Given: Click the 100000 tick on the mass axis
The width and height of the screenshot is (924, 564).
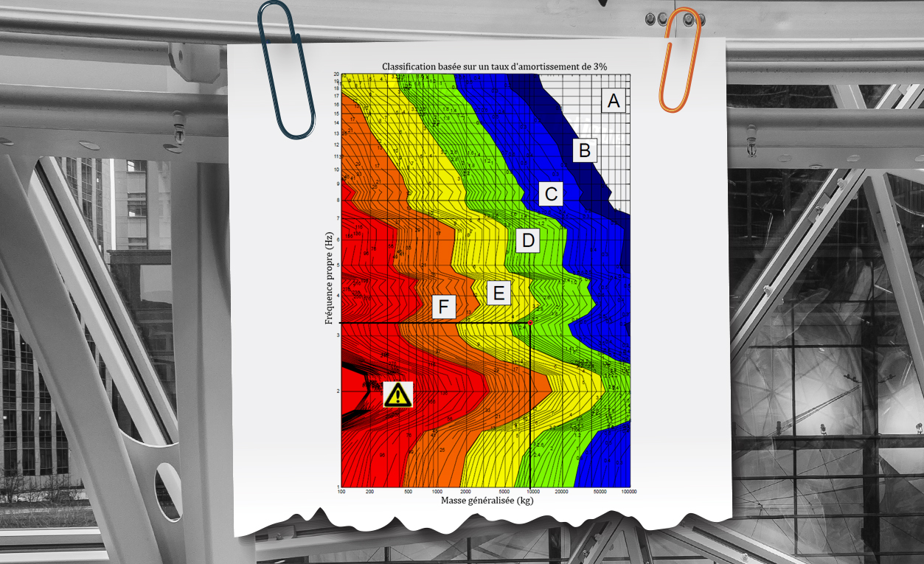Looking at the screenshot, I should pos(628,492).
